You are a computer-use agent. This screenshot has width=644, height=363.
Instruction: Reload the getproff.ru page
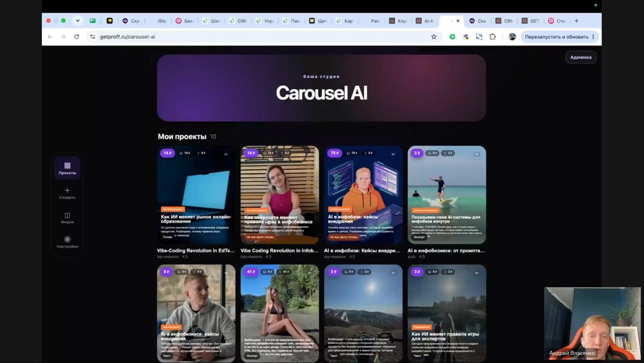pos(76,37)
